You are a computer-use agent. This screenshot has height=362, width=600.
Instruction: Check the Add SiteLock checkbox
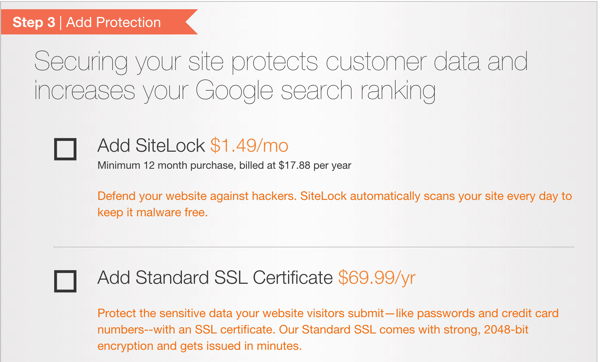(x=65, y=149)
